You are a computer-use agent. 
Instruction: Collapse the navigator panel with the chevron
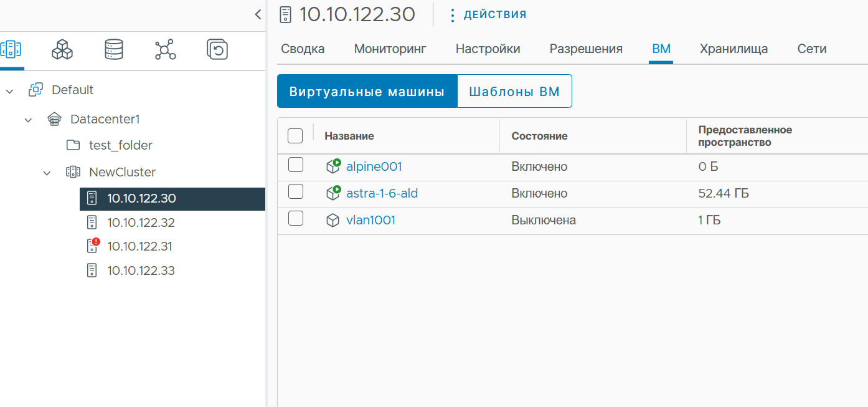point(258,14)
